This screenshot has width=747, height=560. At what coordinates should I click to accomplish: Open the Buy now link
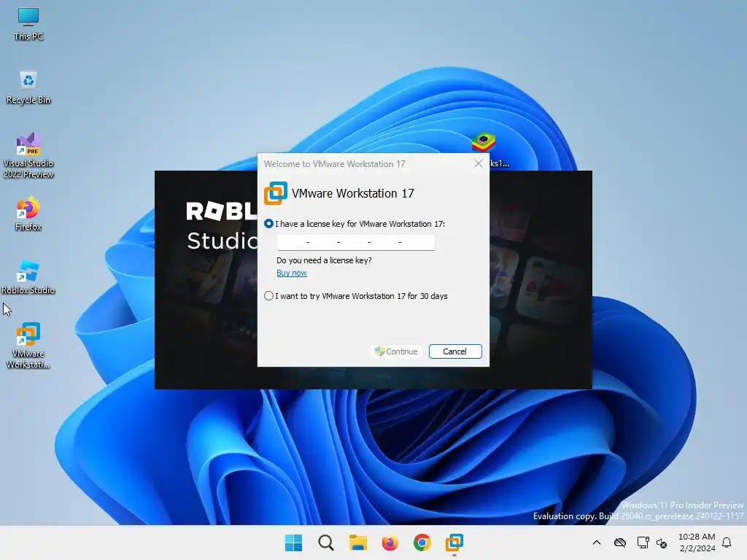(x=292, y=273)
